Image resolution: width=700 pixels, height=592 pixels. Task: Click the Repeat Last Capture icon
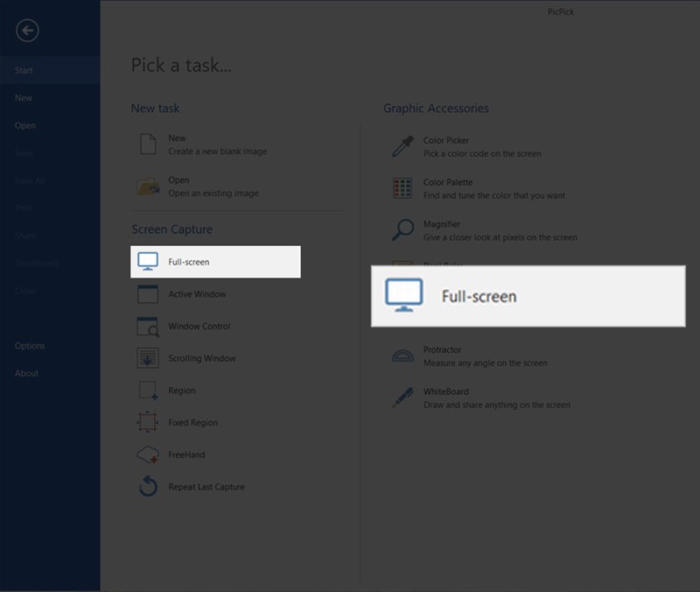coord(148,487)
